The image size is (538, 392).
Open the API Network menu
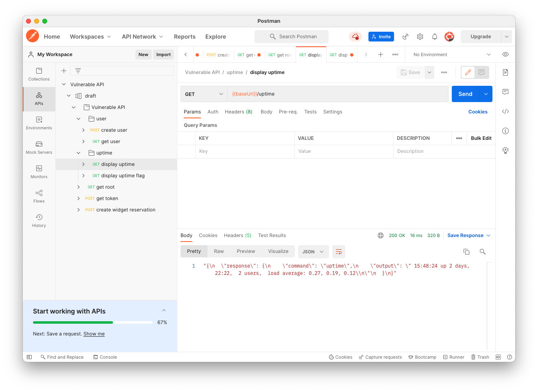coord(142,37)
